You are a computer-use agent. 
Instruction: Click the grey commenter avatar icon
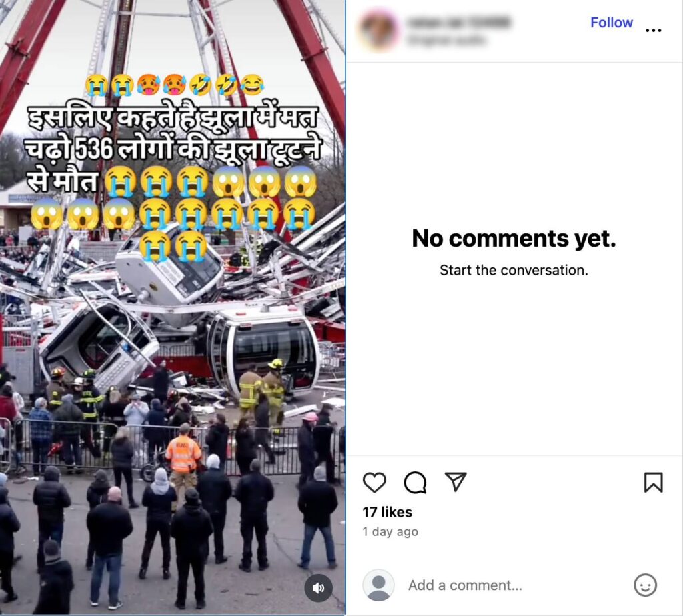click(x=378, y=585)
